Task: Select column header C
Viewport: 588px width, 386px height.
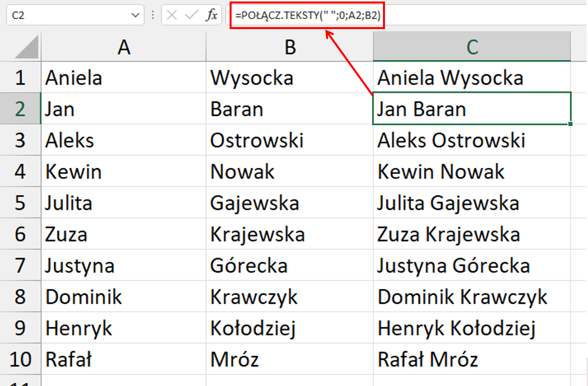Action: [x=471, y=47]
